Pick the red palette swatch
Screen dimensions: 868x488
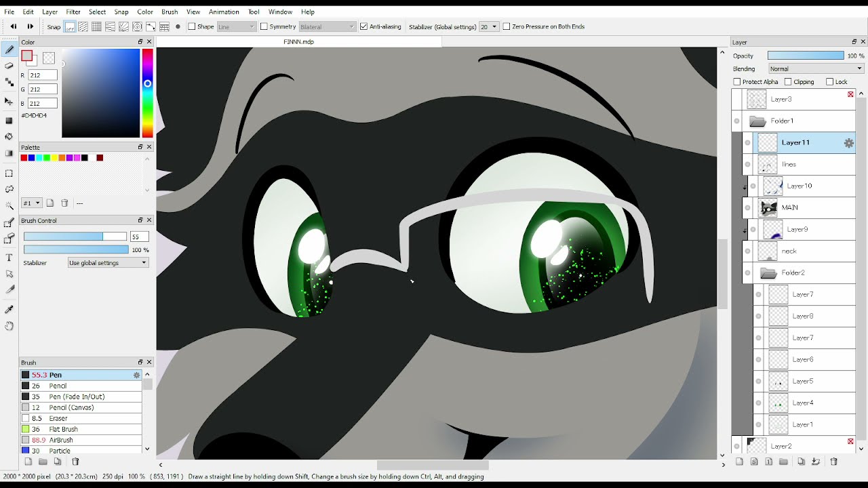pyautogui.click(x=24, y=158)
